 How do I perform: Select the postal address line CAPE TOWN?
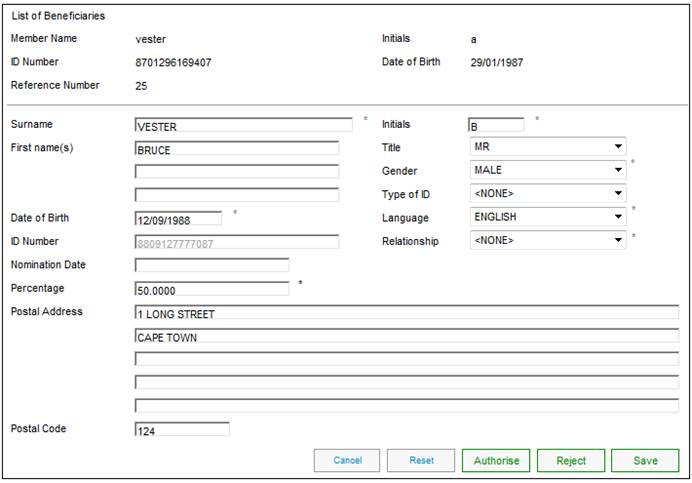[406, 337]
